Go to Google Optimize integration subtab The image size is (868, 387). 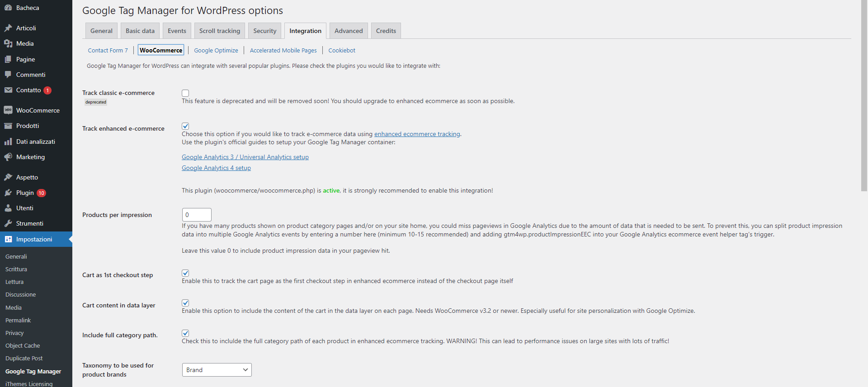click(216, 50)
